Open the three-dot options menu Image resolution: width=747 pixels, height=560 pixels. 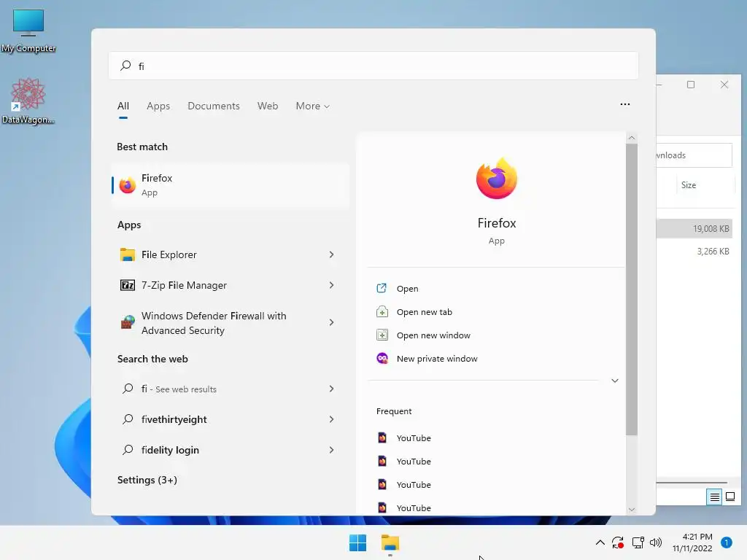(x=625, y=104)
